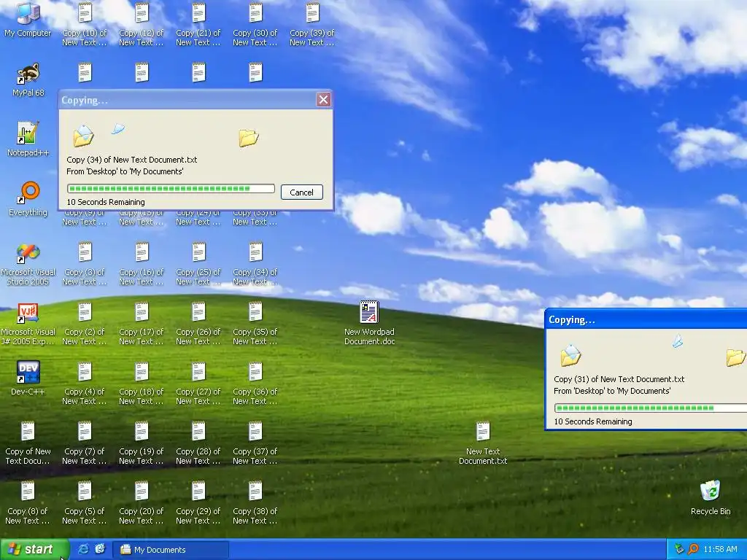
Task: Click Safely Remove Hardware tray icon
Action: pyautogui.click(x=679, y=549)
